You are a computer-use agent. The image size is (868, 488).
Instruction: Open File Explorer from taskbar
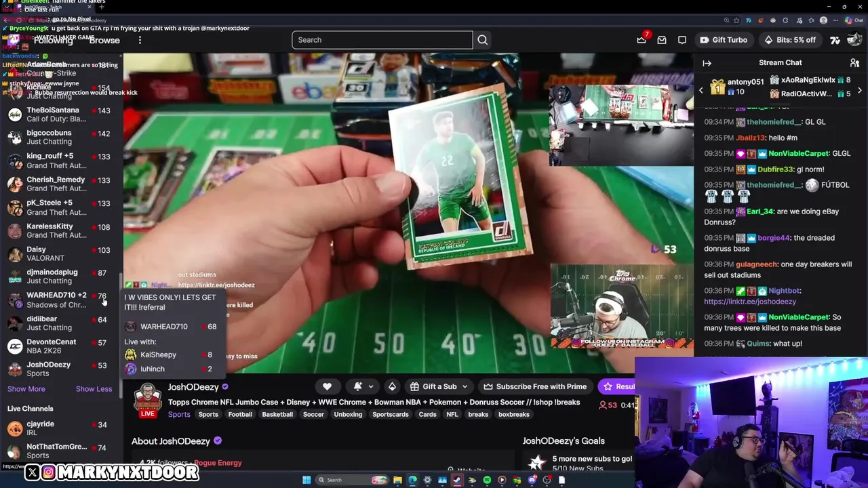coord(397,480)
